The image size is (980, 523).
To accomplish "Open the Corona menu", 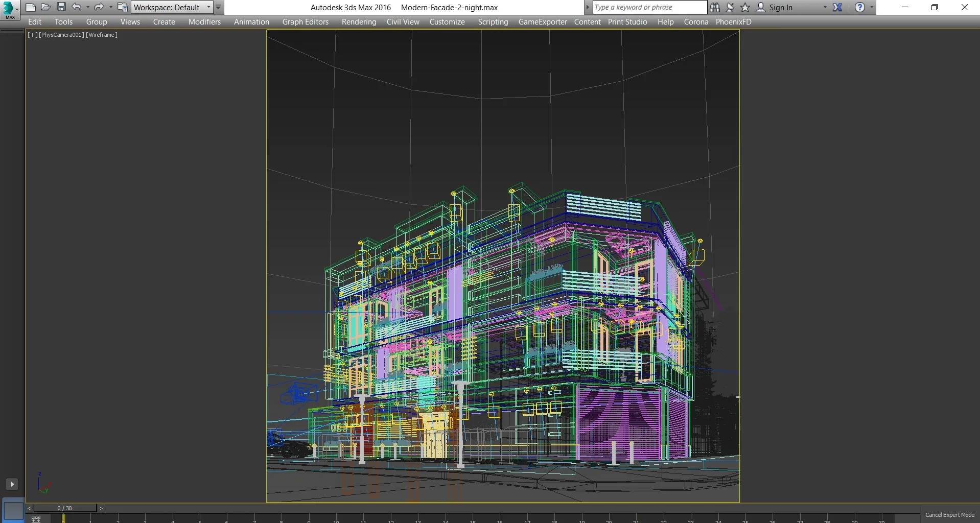I will click(x=696, y=22).
